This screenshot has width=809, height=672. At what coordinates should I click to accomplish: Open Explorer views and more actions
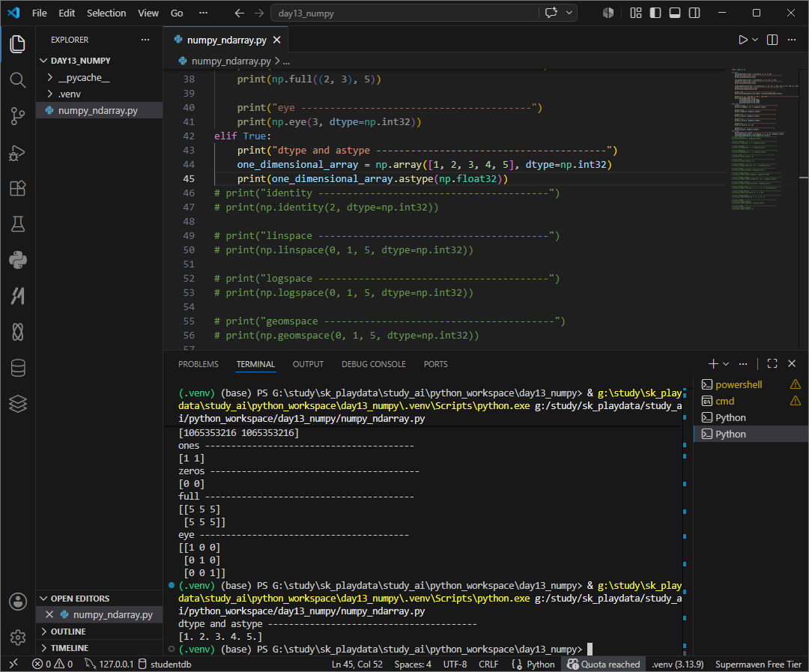pos(145,40)
